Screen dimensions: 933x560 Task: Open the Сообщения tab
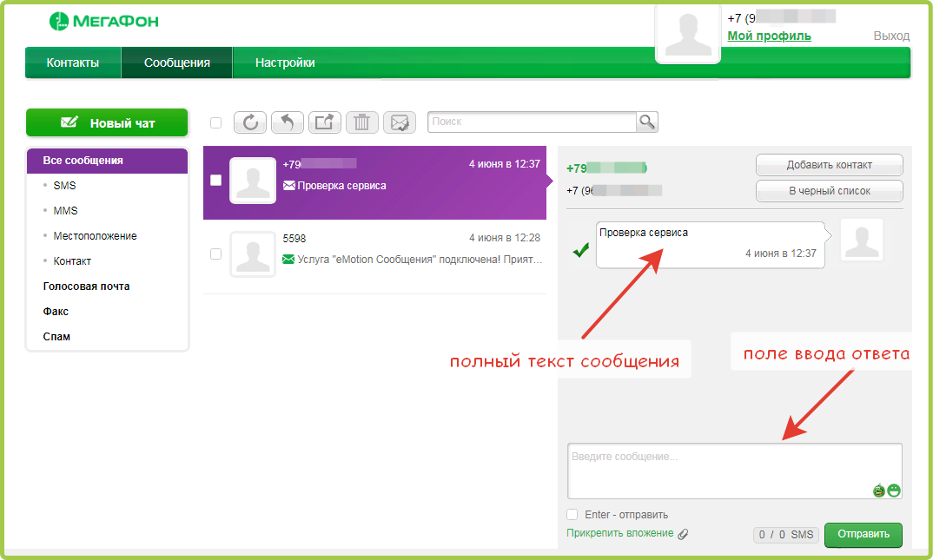point(176,63)
